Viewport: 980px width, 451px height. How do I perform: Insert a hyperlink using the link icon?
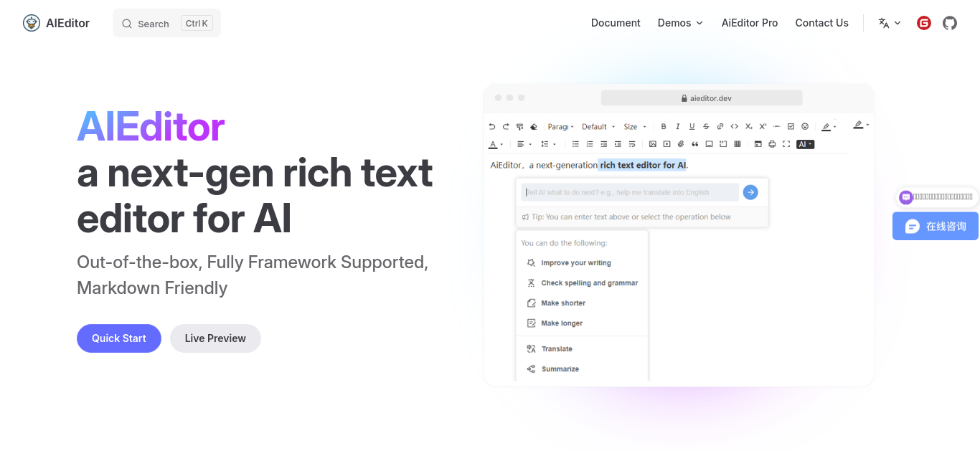click(720, 127)
